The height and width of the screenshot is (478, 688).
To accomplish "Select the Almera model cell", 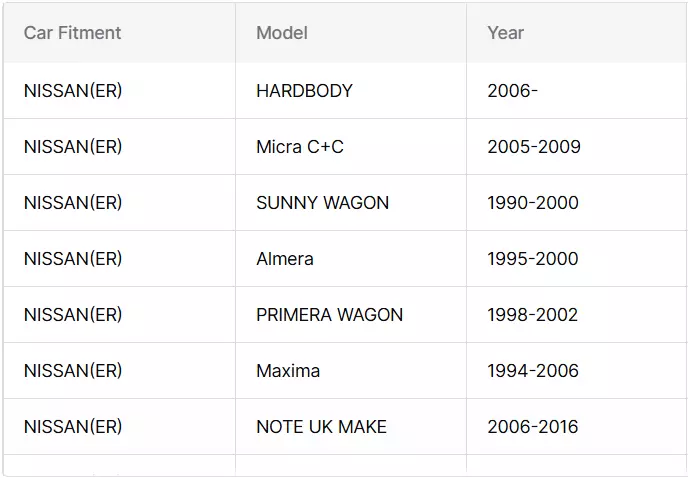I will pyautogui.click(x=351, y=259).
